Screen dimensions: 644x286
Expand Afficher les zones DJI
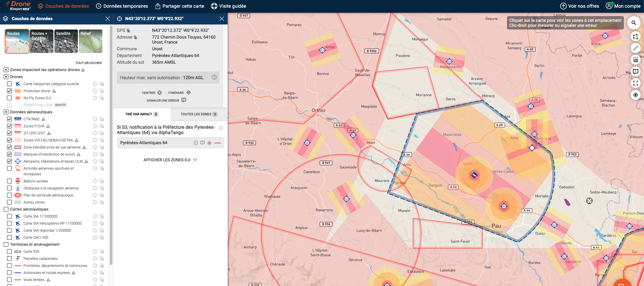(x=170, y=160)
